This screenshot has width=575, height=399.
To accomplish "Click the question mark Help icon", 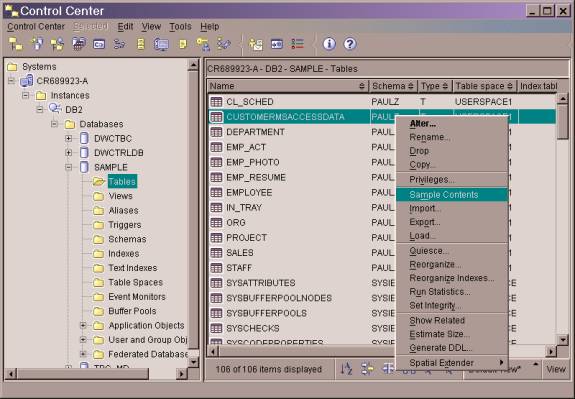I will pyautogui.click(x=350, y=44).
